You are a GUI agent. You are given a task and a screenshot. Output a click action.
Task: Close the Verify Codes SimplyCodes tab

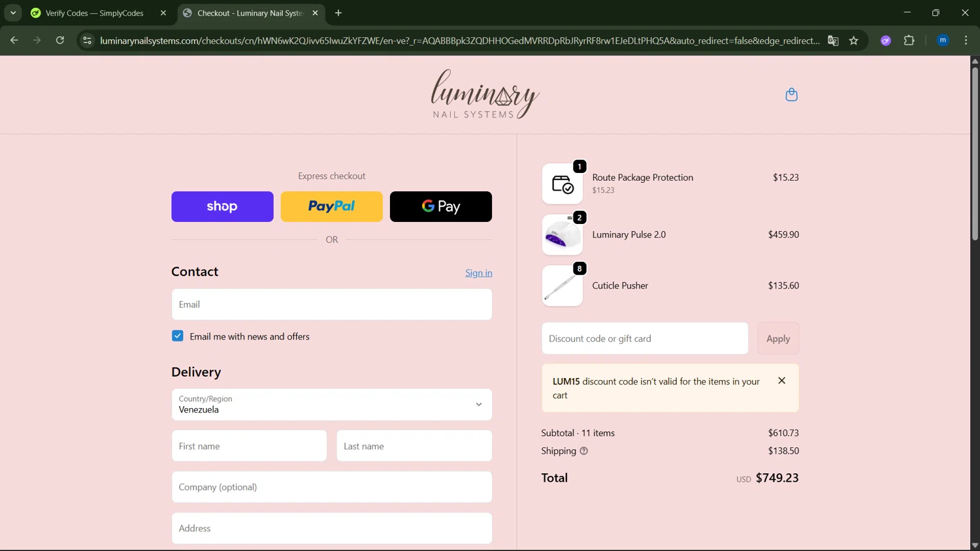(x=163, y=13)
